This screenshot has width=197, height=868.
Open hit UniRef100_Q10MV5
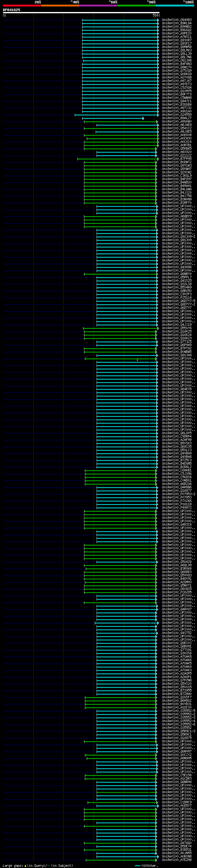[177, 91]
